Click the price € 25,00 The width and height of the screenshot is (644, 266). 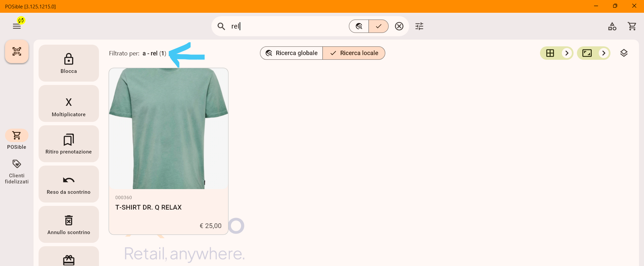211,226
